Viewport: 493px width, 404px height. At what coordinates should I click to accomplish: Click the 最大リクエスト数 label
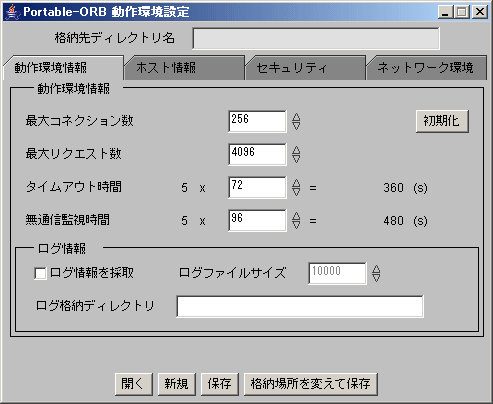[x=74, y=154]
